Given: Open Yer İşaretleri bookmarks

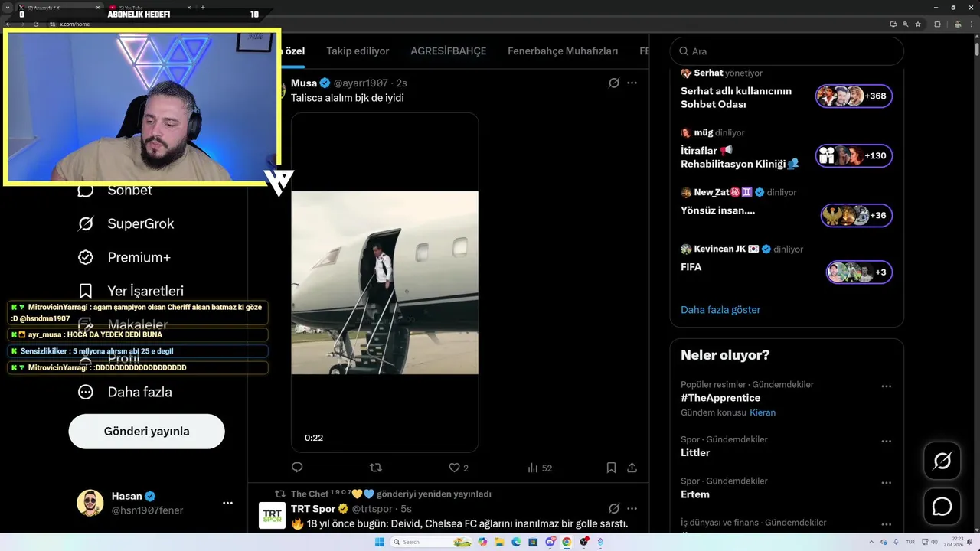Looking at the screenshot, I should [x=130, y=291].
